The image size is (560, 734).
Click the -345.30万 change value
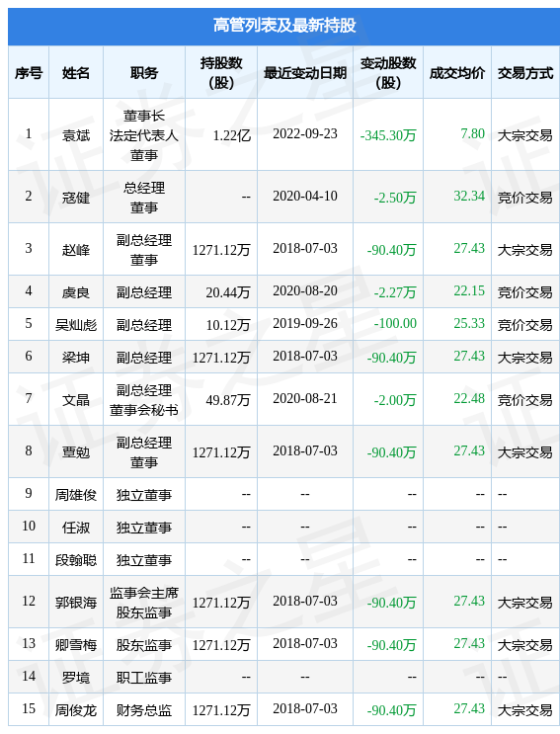[x=388, y=135]
